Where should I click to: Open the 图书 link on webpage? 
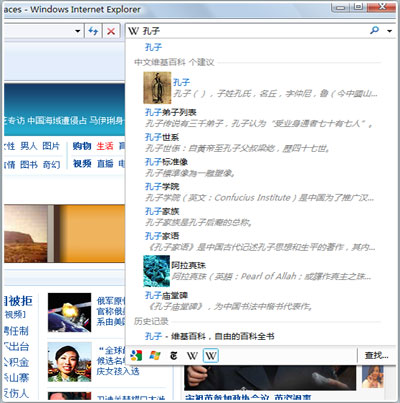coord(29,164)
